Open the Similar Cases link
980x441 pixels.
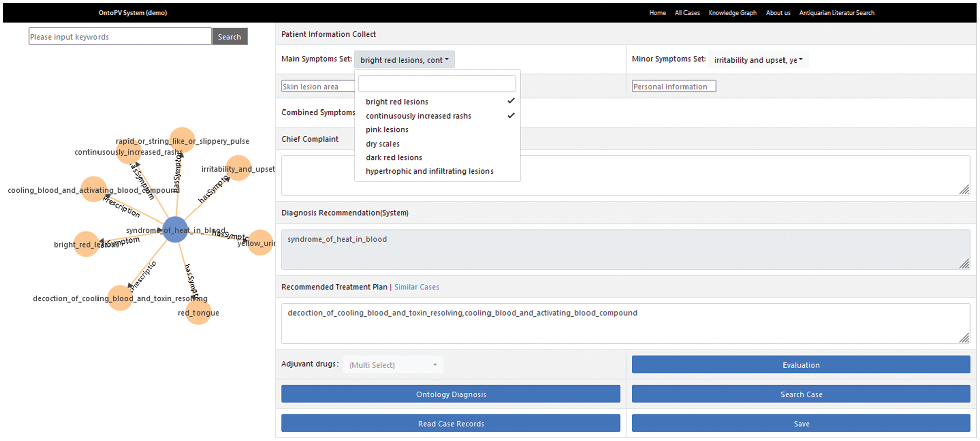tap(416, 287)
